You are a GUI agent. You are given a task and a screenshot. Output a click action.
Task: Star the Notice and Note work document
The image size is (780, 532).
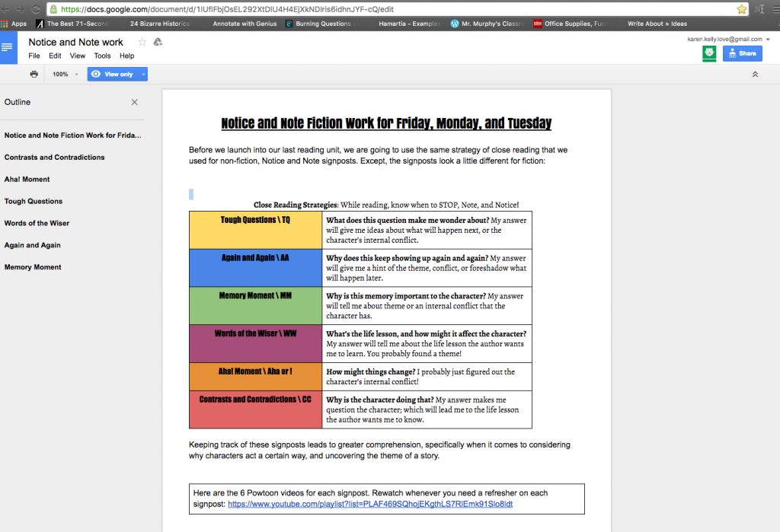click(142, 43)
